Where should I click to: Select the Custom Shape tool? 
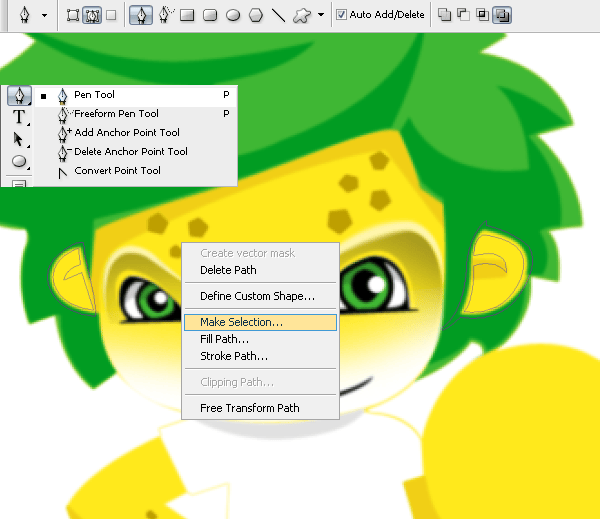(x=302, y=15)
